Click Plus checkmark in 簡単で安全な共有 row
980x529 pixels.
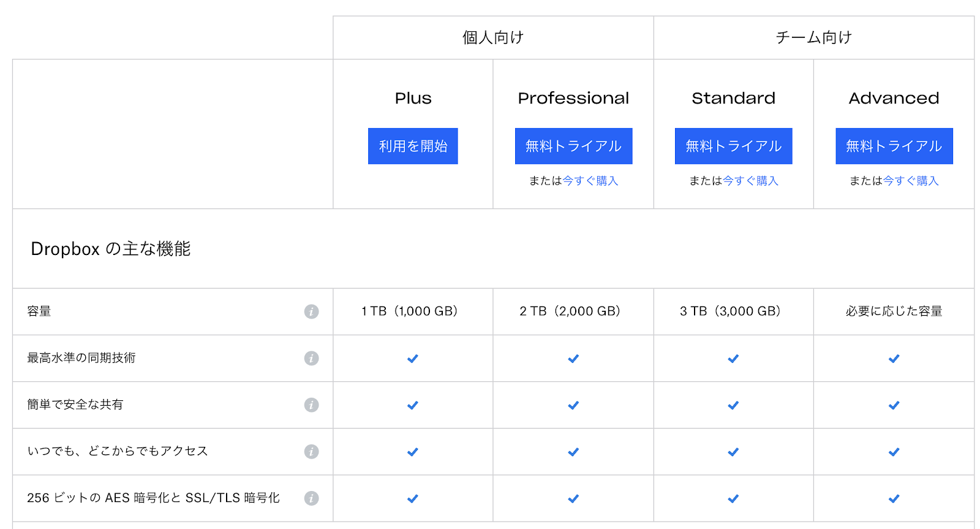(413, 405)
